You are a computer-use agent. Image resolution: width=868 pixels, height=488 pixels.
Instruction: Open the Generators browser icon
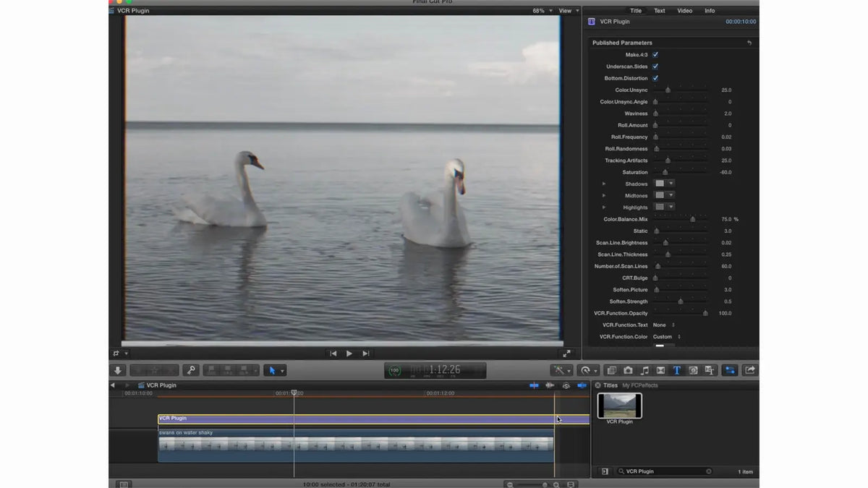(693, 370)
